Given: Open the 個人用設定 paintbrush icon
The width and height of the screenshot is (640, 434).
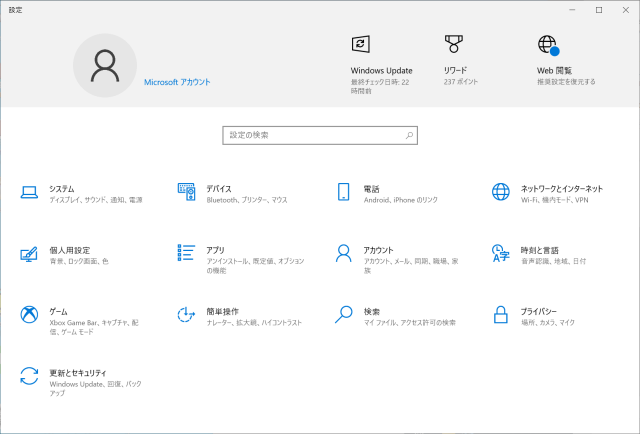Looking at the screenshot, I should click(x=29, y=254).
